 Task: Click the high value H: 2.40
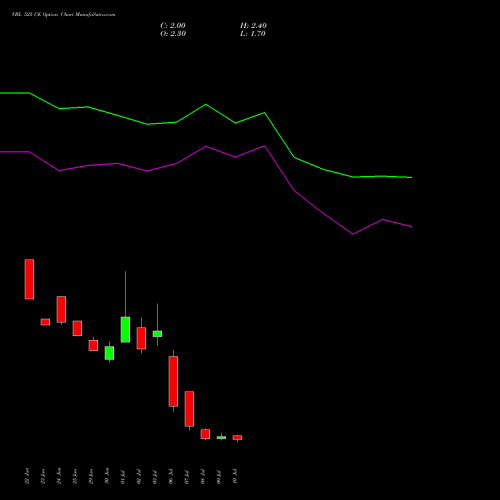[253, 26]
